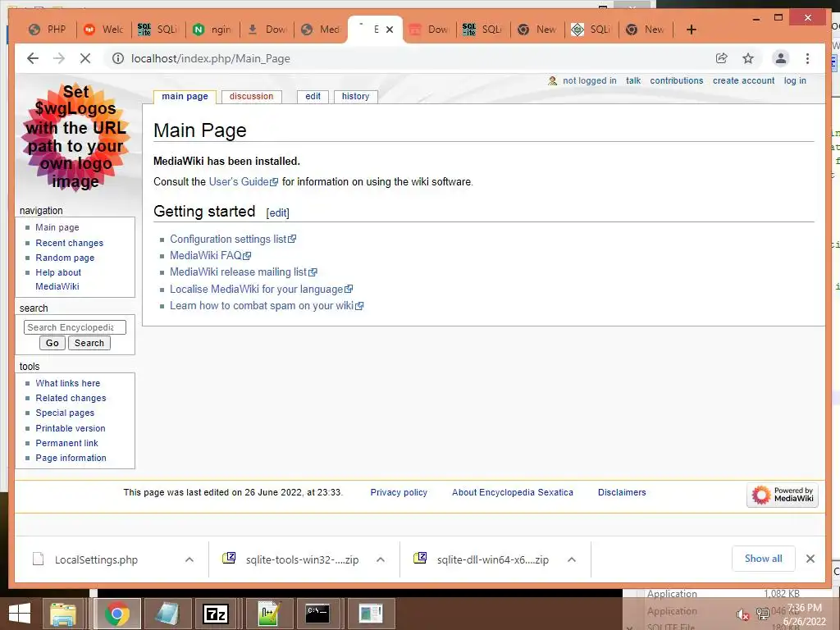The height and width of the screenshot is (630, 840).
Task: Close the active wiki tab
Action: (390, 30)
